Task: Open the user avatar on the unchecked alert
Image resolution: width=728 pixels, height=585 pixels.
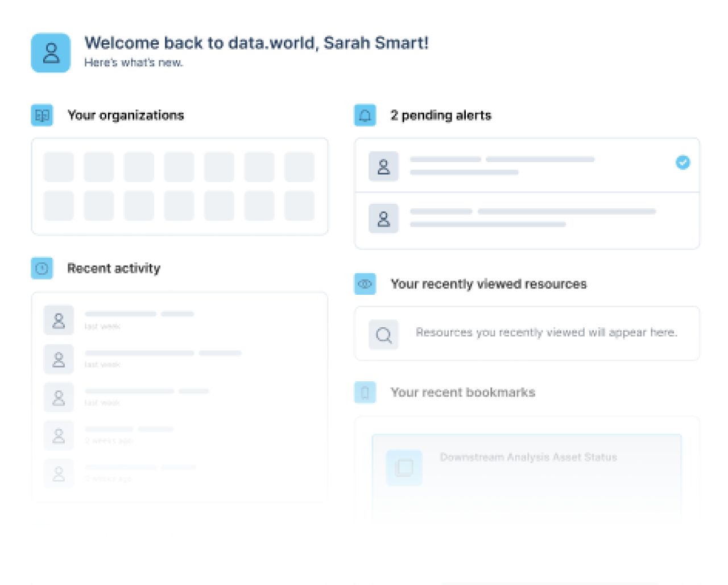Action: click(x=384, y=219)
